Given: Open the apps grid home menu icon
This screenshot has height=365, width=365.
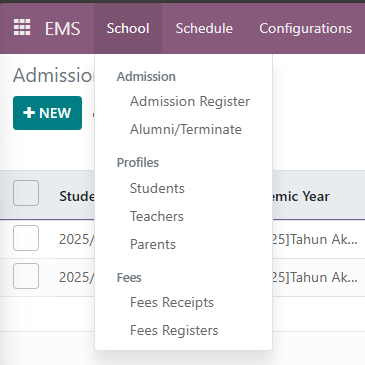Looking at the screenshot, I should pos(22,27).
